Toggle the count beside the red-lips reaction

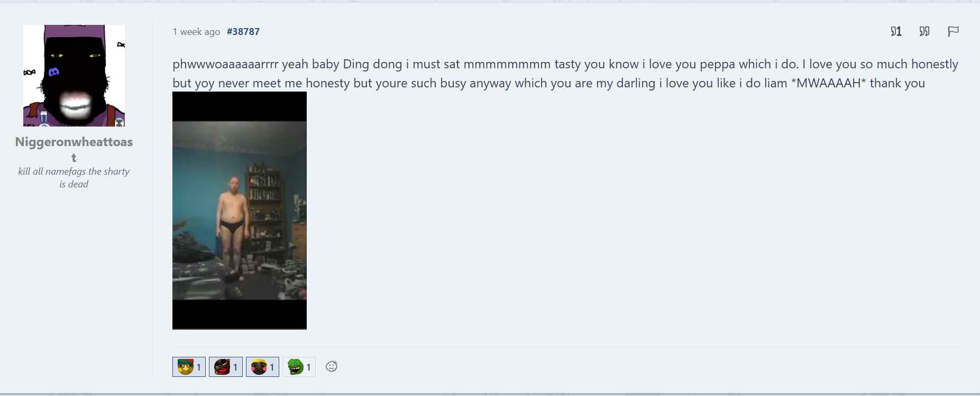coord(235,367)
